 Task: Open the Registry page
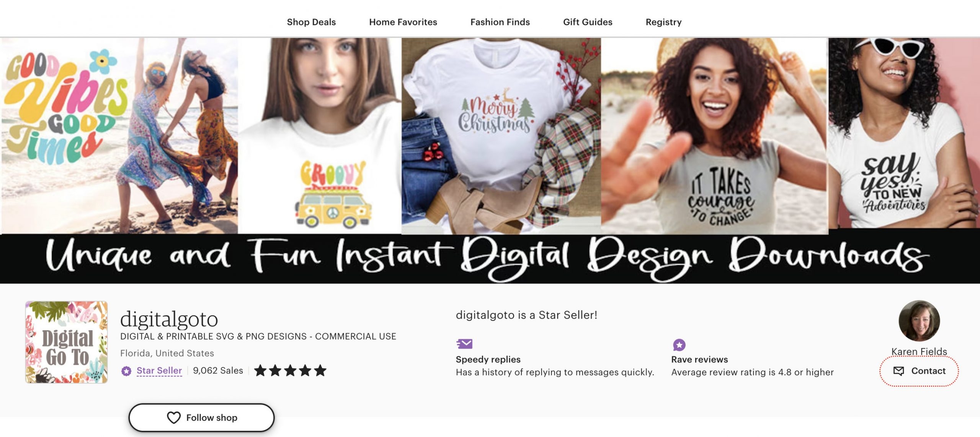coord(663,22)
